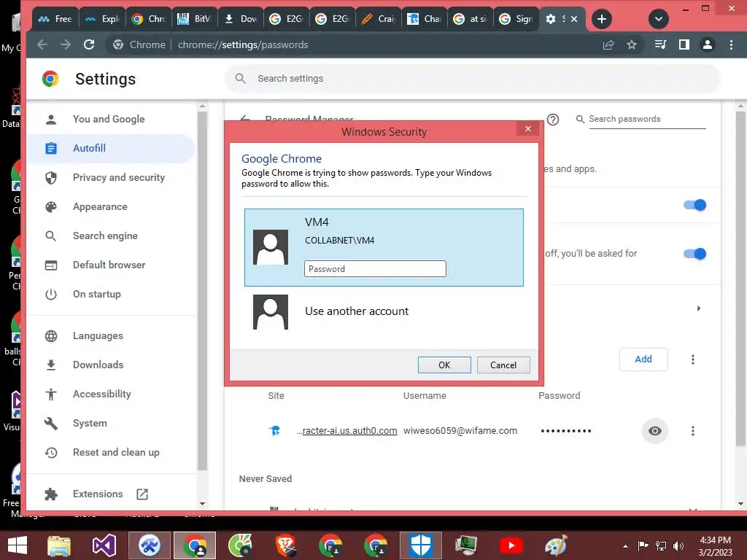Viewport: 747px width, 560px height.
Task: Toggle the first Password Manager switch
Action: pos(695,205)
